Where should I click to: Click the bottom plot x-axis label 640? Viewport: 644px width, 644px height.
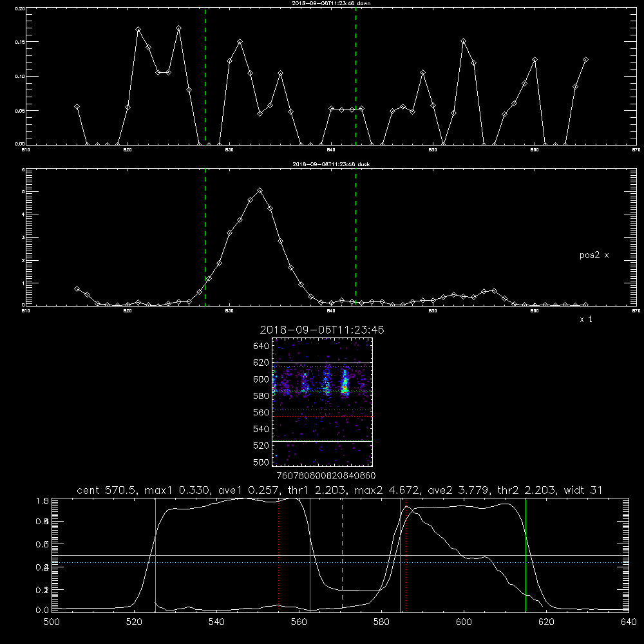coord(629,622)
